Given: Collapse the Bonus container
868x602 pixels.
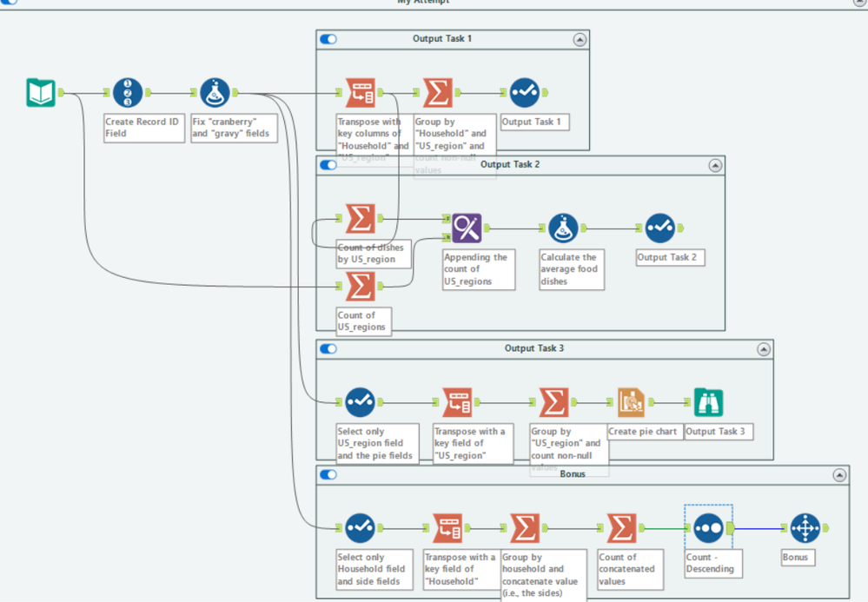Looking at the screenshot, I should coord(839,475).
